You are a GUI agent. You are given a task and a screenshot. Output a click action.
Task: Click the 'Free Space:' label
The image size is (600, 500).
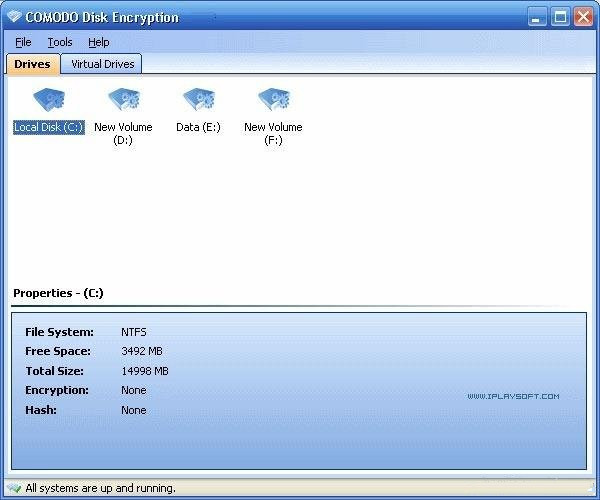point(58,351)
